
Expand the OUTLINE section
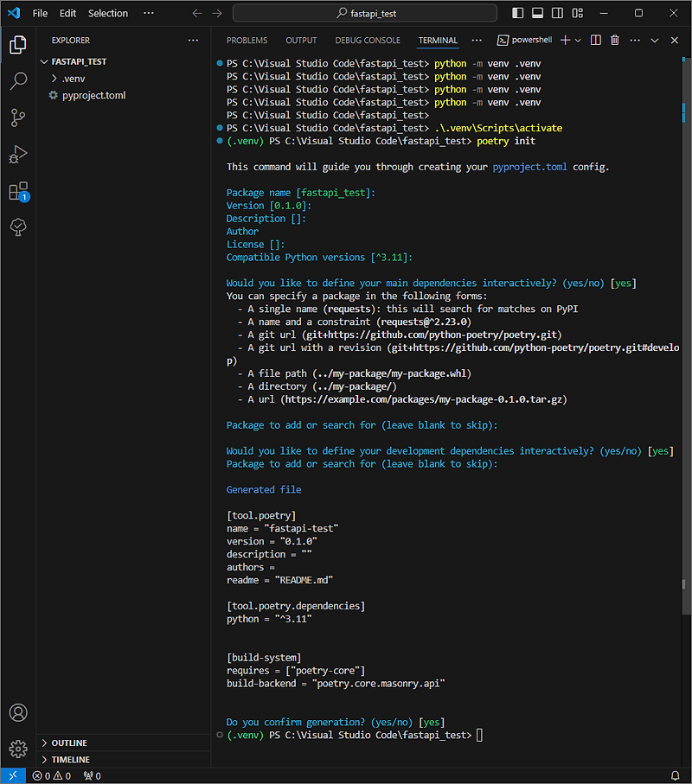pyautogui.click(x=69, y=743)
